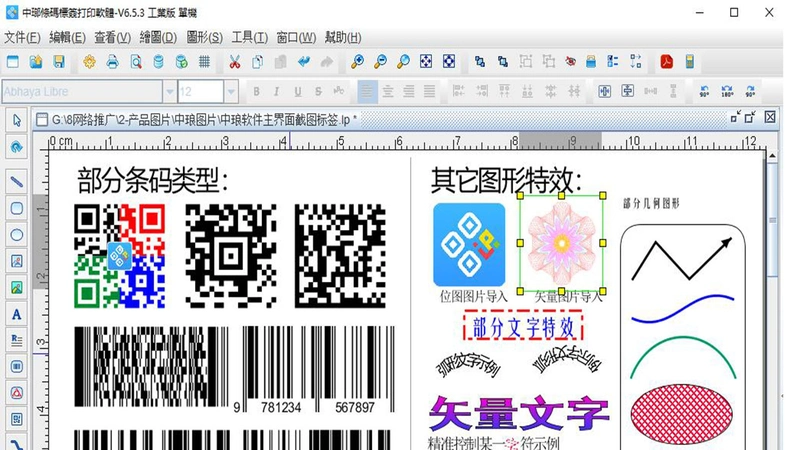Click the printer icon in toolbar

point(112,62)
